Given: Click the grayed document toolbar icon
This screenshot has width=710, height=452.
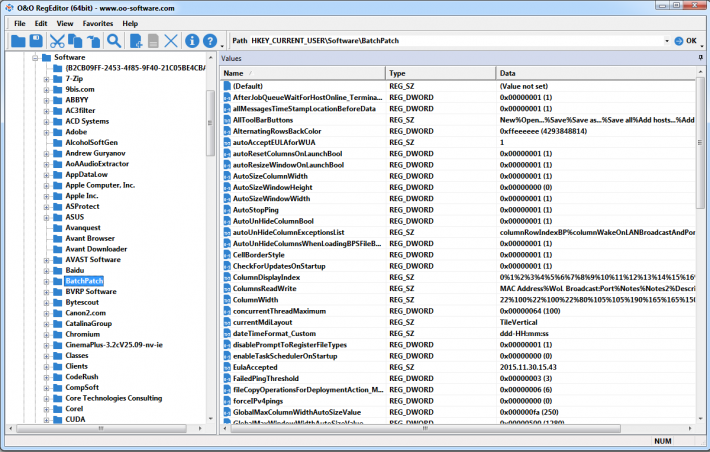Looking at the screenshot, I should 154,41.
